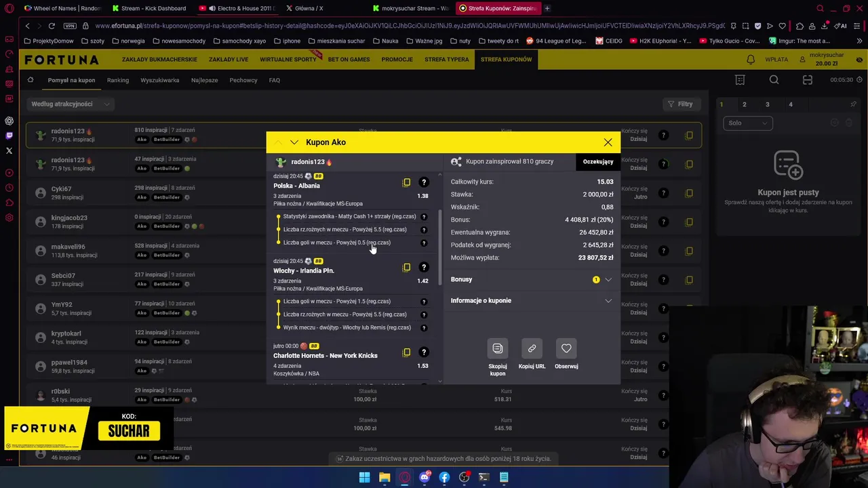The image size is (868, 488).
Task: Click the search magnifier icon
Action: [x=774, y=80]
